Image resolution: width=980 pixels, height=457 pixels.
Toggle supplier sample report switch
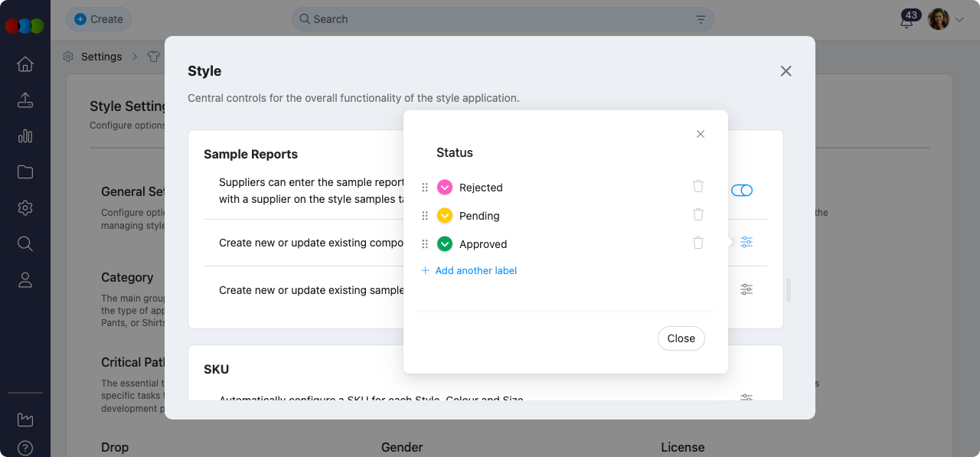point(741,191)
